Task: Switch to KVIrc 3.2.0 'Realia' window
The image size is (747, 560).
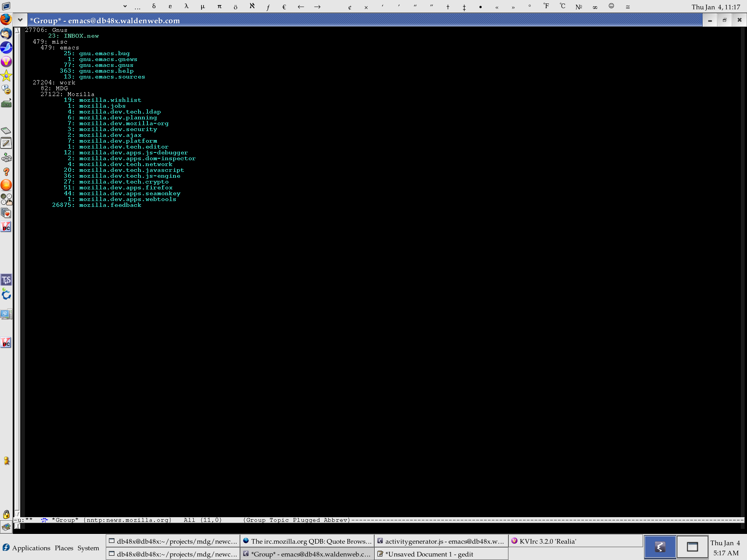Action: (575, 541)
